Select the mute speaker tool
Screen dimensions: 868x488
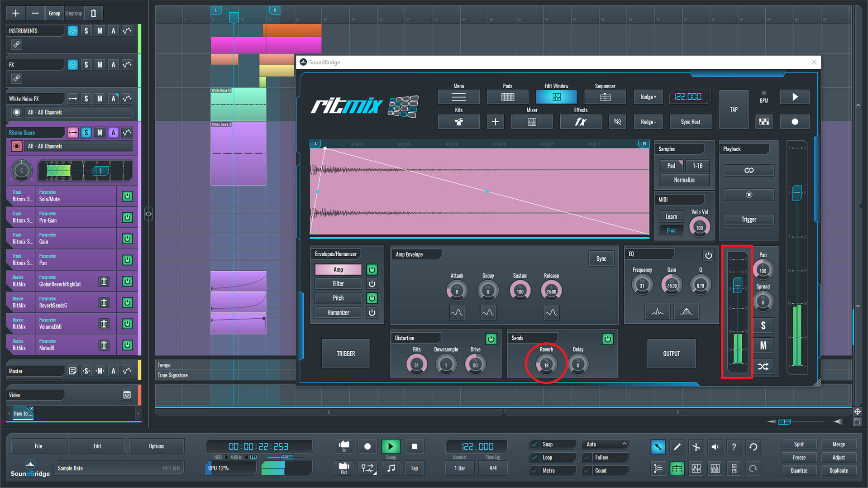pyautogui.click(x=715, y=447)
